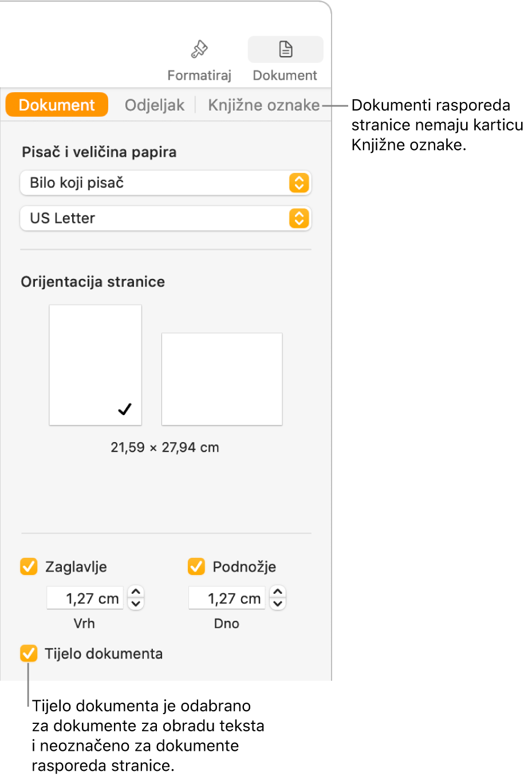Open the Knjižne oznake tab
The height and width of the screenshot is (780, 532).
tap(263, 105)
